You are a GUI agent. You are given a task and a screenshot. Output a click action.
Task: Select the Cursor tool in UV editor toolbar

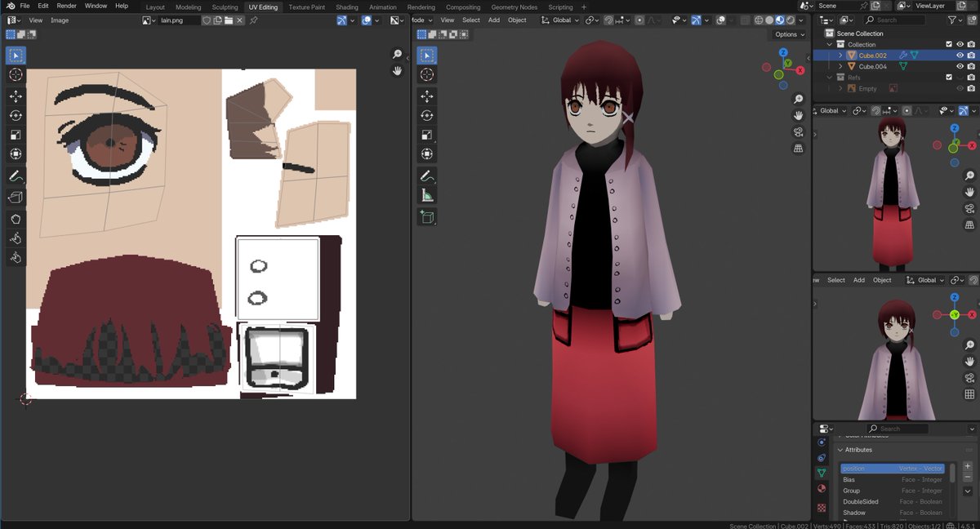[16, 75]
